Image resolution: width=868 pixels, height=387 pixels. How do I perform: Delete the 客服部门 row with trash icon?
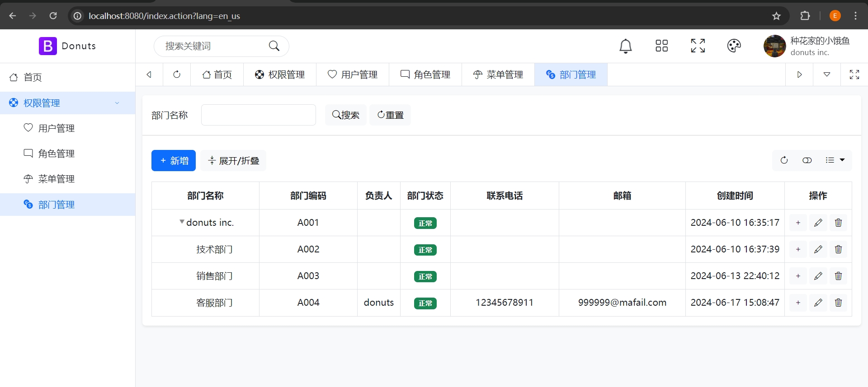click(x=838, y=303)
